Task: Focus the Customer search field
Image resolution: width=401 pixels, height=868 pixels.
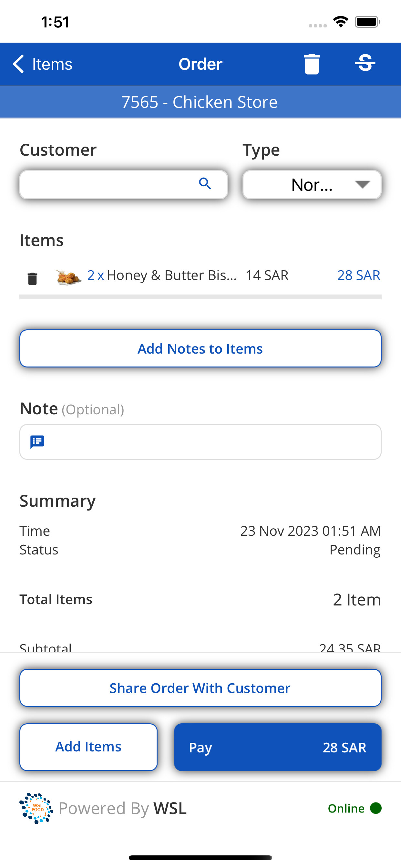Action: (108, 185)
